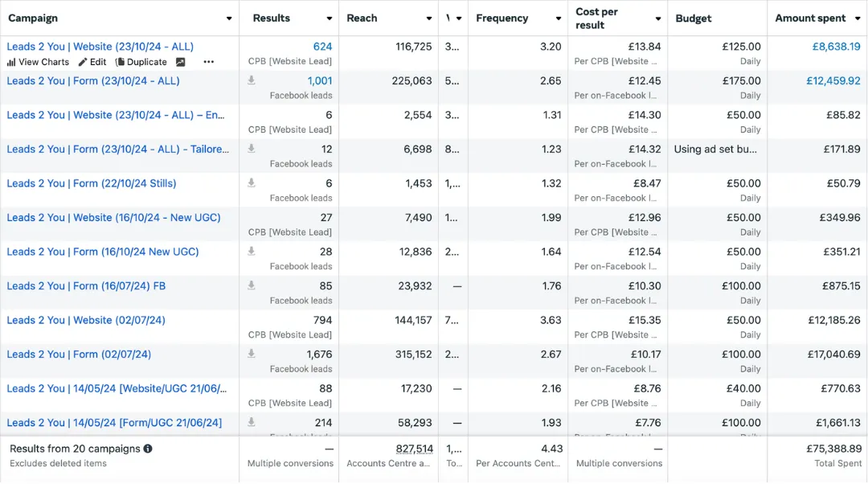Open campaign Leads 2 You | Form (23/10/24 - ALL)
Screen dimensions: 868x484
93,81
